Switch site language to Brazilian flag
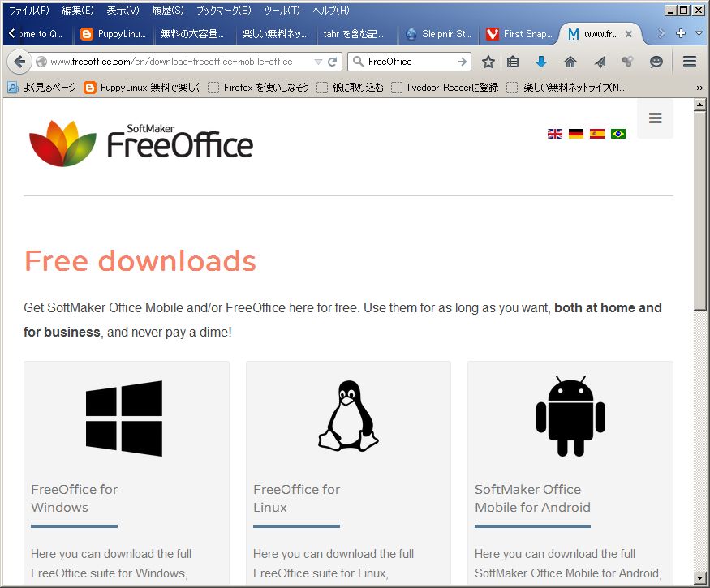Viewport: 710px width, 588px height. coord(618,134)
